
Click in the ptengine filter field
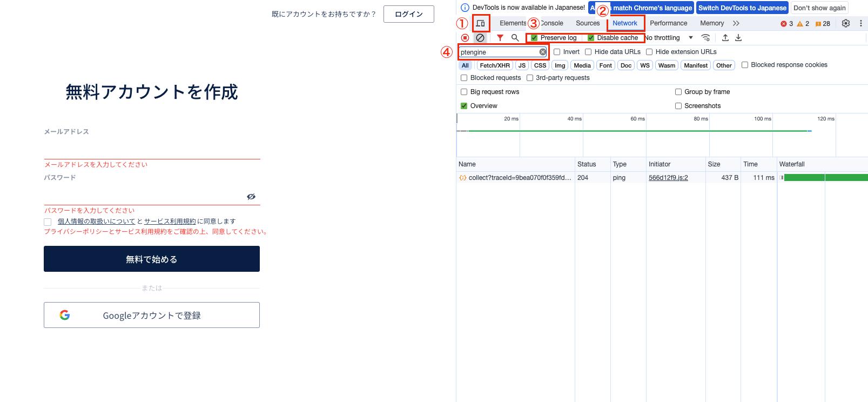(x=497, y=52)
